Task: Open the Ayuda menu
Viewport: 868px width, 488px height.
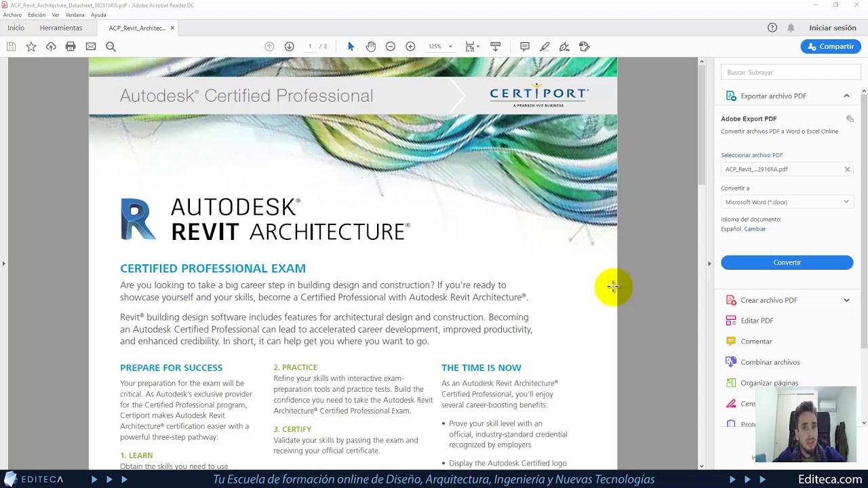Action: [x=98, y=15]
